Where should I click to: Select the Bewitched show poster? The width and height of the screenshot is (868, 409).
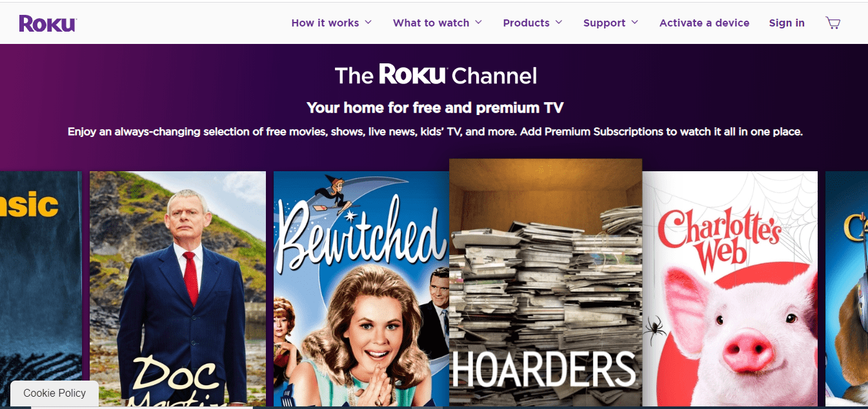(361, 289)
